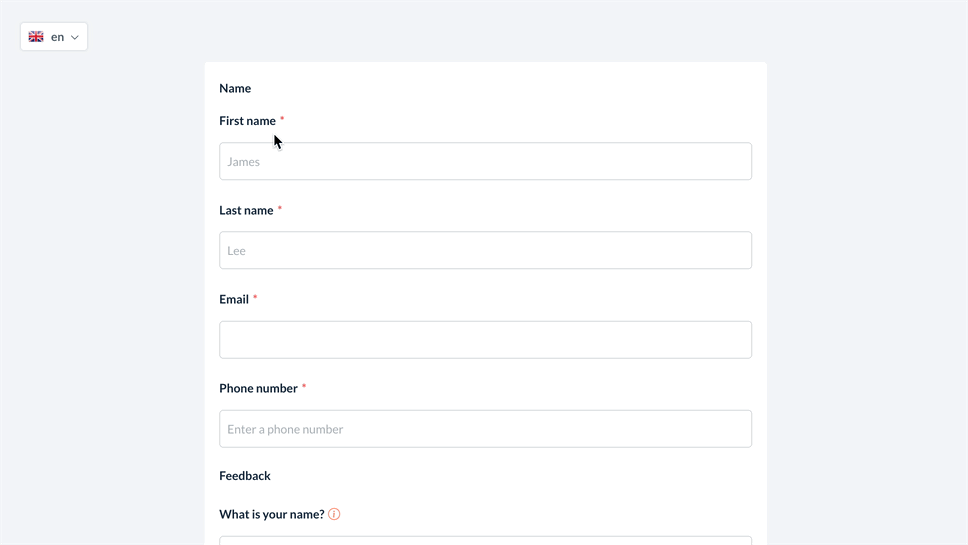Click the UK flag icon in language selector

tap(36, 37)
